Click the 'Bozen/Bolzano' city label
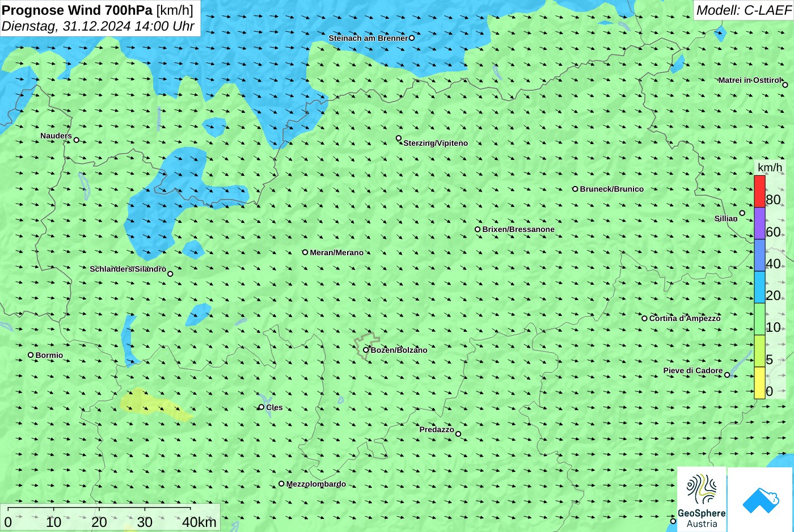 click(399, 350)
